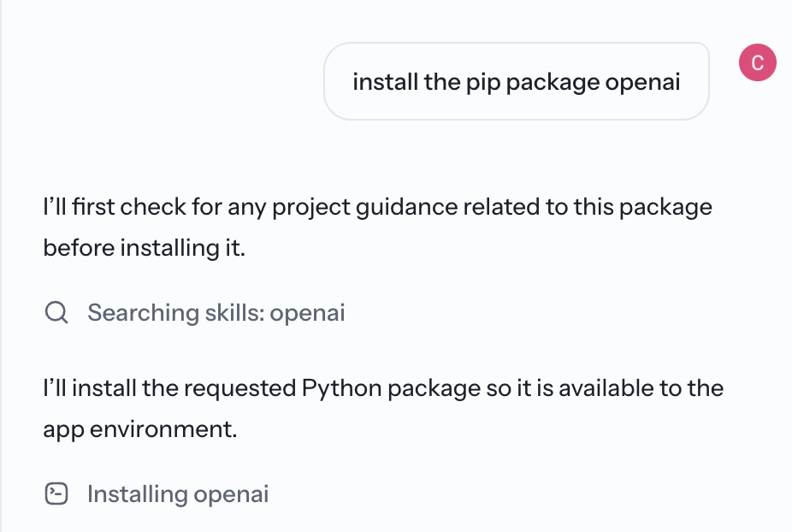The image size is (792, 532).
Task: Click the text 'app environment.'
Action: click(140, 429)
